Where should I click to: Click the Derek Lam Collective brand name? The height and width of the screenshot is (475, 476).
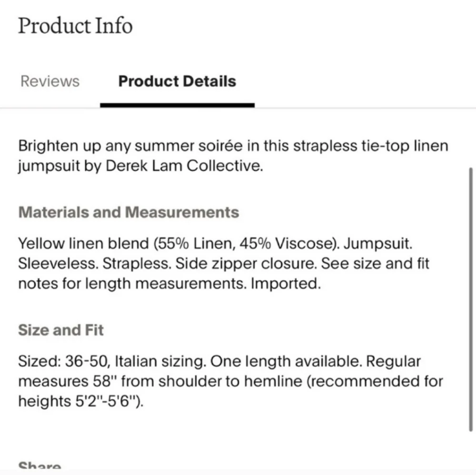pos(184,166)
